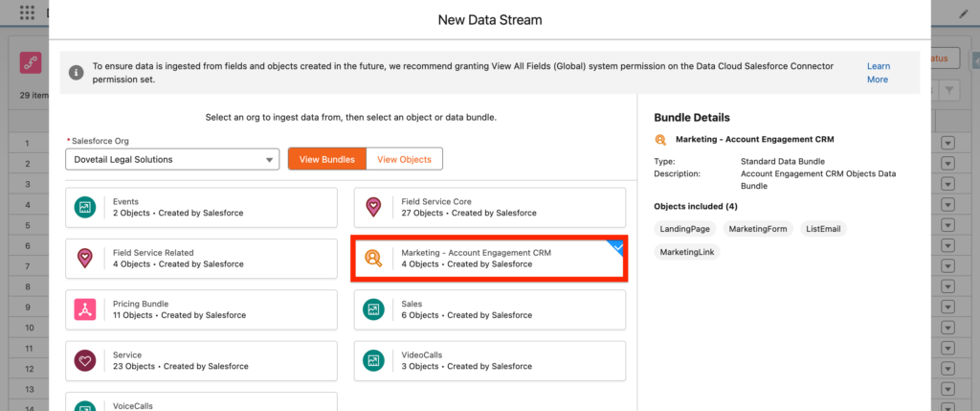Click the LandingPage object pill
Screen dimensions: 980x411
coord(684,229)
